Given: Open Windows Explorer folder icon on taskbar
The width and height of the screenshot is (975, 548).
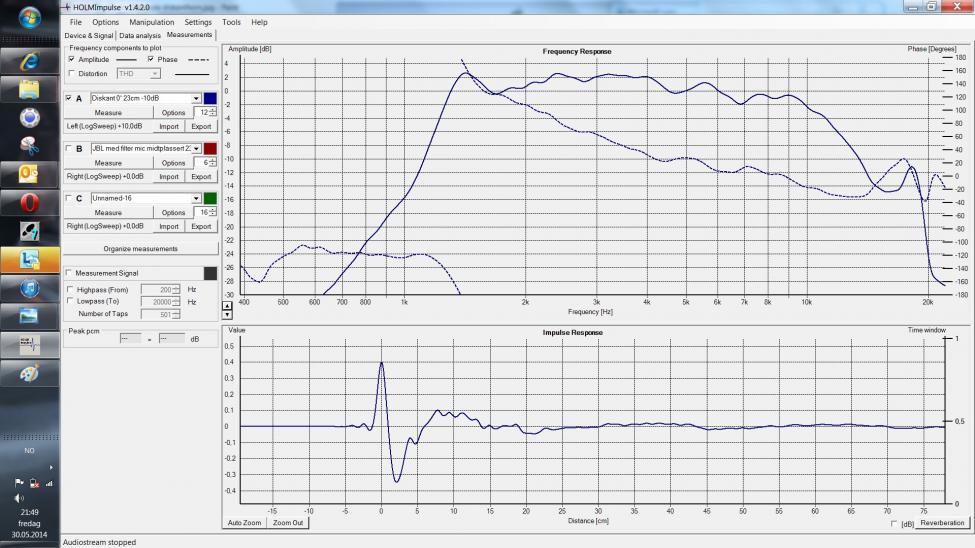Looking at the screenshot, I should point(30,89).
